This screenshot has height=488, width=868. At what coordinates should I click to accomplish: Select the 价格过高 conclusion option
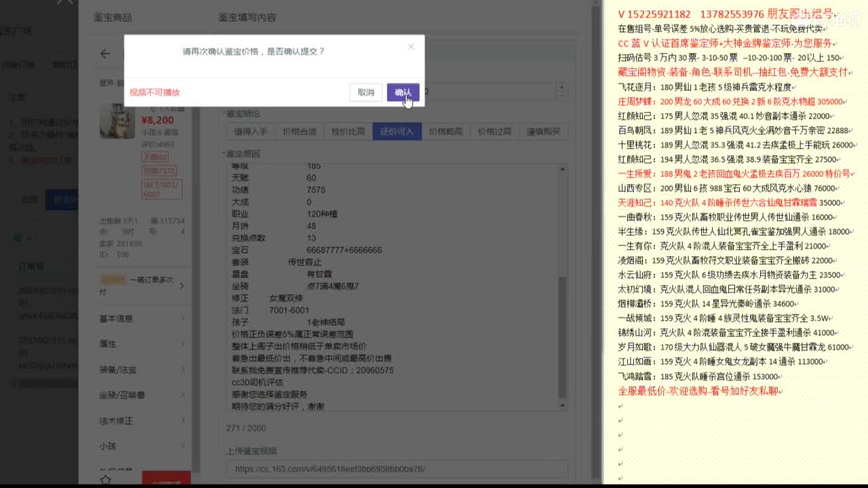coord(494,131)
